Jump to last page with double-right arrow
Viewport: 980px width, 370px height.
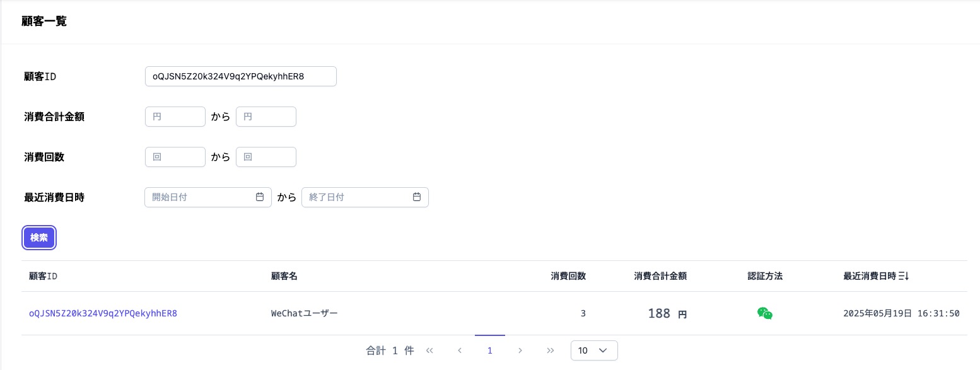click(x=551, y=350)
